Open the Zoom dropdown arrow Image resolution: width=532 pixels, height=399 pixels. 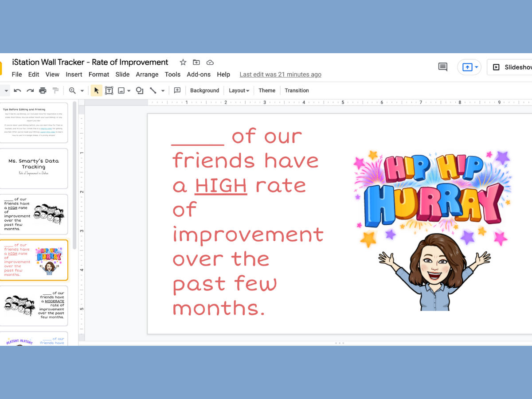pos(82,91)
